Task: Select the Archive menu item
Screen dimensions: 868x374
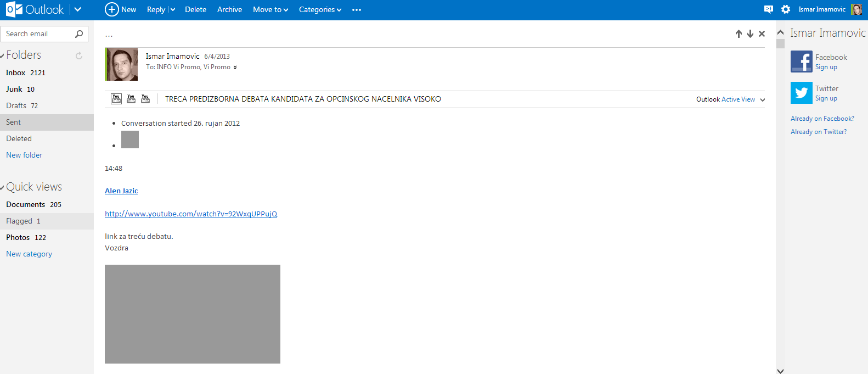Action: tap(229, 10)
